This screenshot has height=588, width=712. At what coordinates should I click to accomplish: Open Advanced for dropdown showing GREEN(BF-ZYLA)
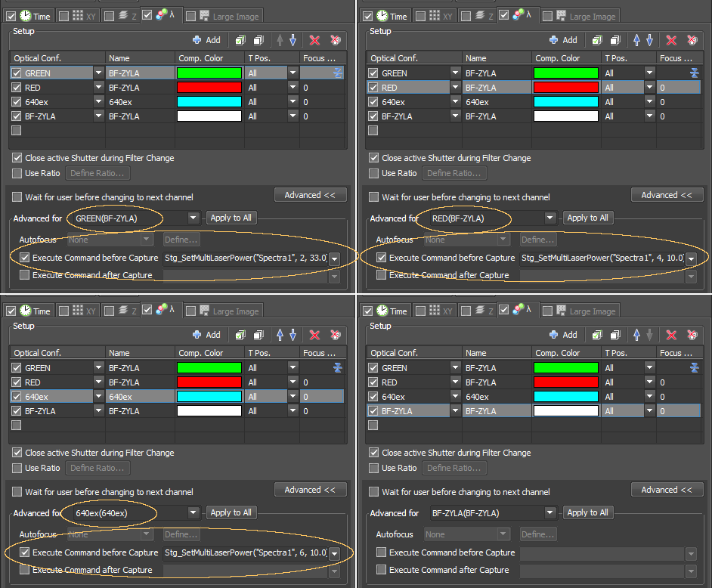click(193, 218)
